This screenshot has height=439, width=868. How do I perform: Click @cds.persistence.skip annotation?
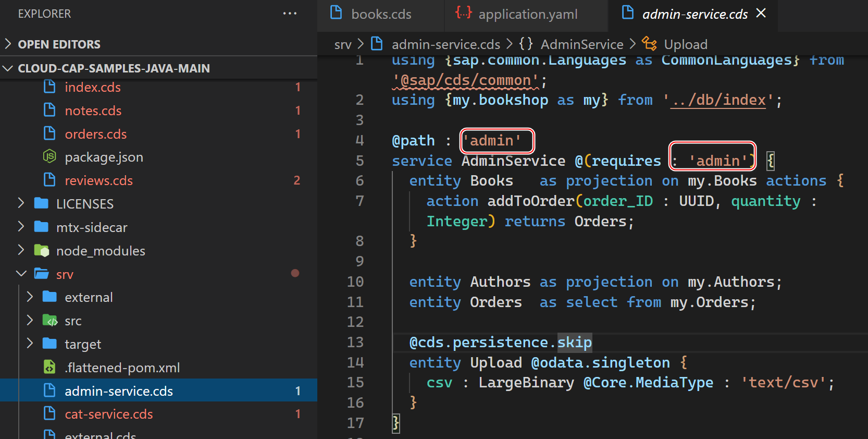pyautogui.click(x=501, y=342)
